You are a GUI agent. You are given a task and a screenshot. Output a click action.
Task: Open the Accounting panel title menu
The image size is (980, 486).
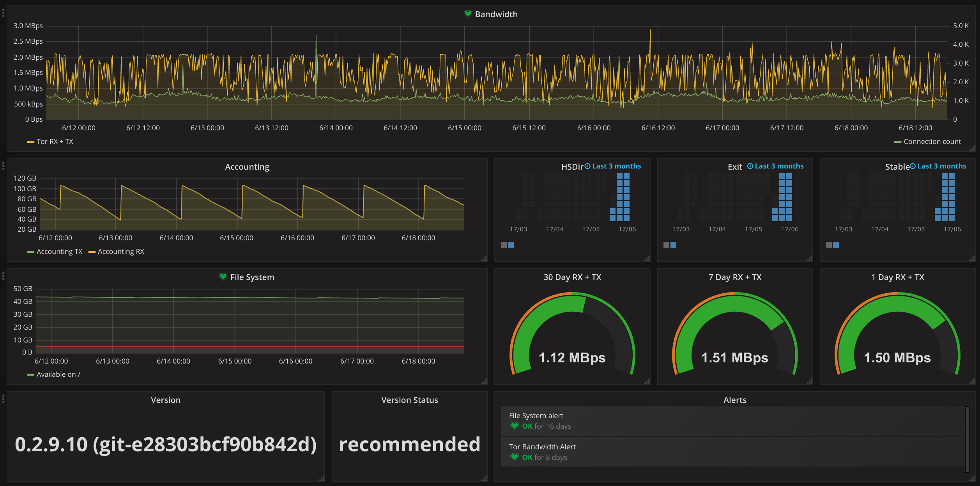(x=247, y=167)
